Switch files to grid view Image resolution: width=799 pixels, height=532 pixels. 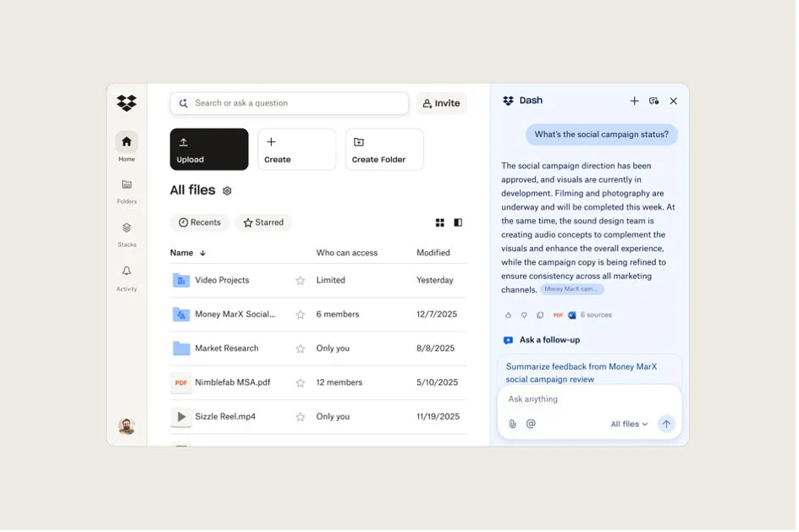440,222
